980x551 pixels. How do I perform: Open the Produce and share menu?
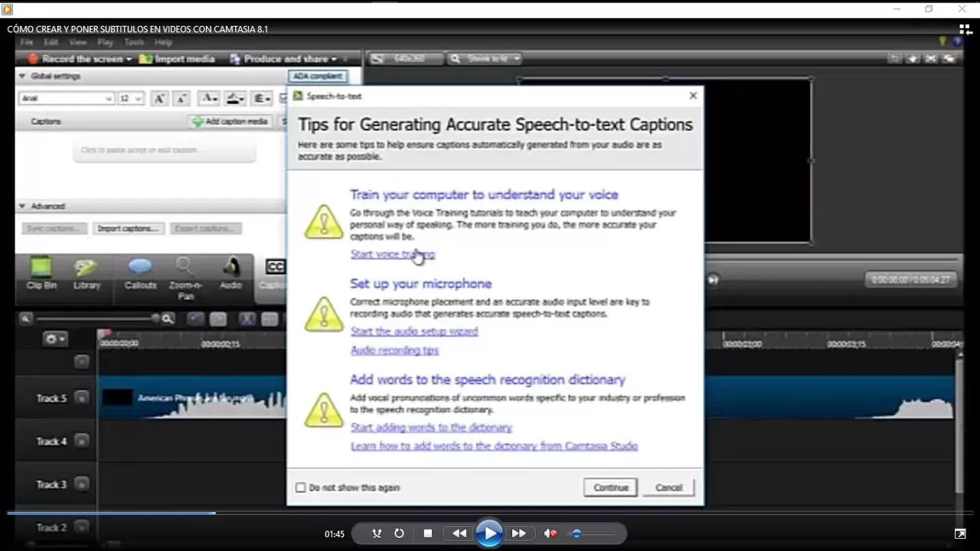(x=284, y=59)
